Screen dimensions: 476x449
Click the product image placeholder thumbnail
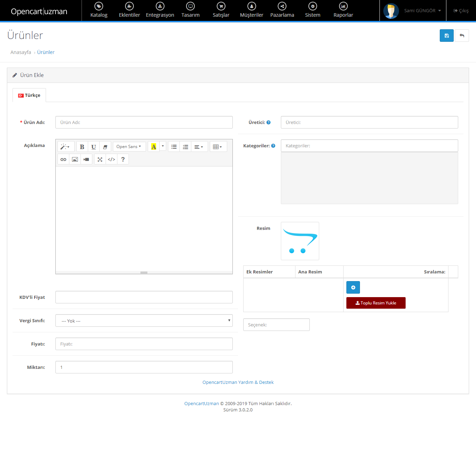coord(300,241)
